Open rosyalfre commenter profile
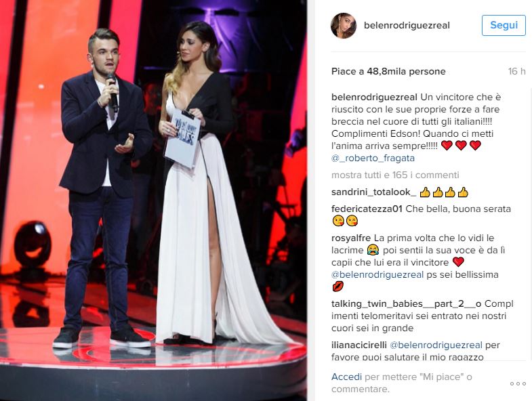The image size is (532, 401). tap(351, 238)
